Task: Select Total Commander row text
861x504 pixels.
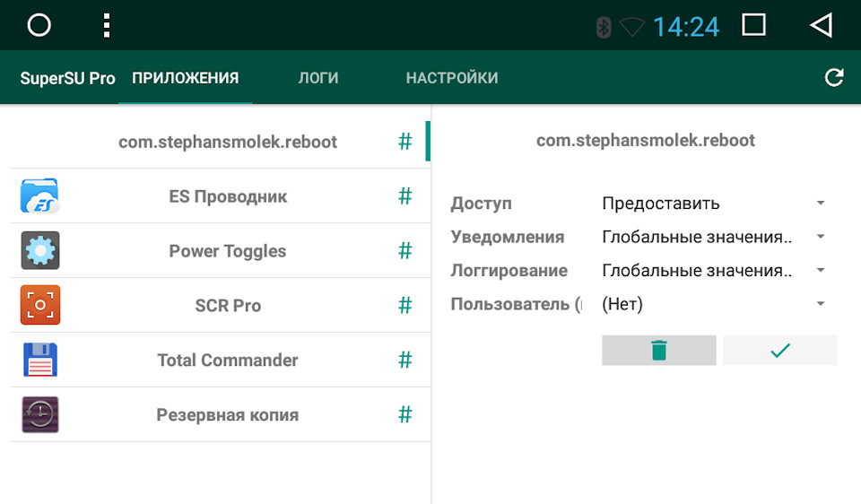Action: pyautogui.click(x=228, y=361)
